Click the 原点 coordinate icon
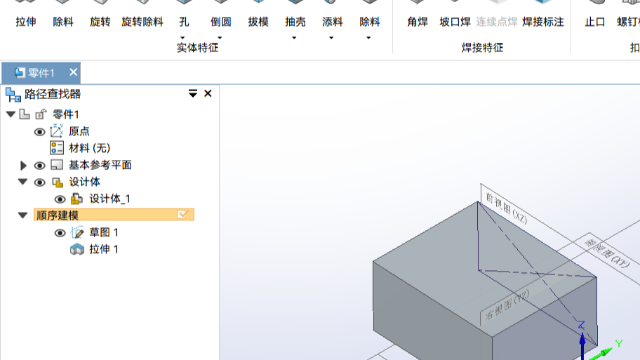Screen dimensions: 640x360 [57, 131]
